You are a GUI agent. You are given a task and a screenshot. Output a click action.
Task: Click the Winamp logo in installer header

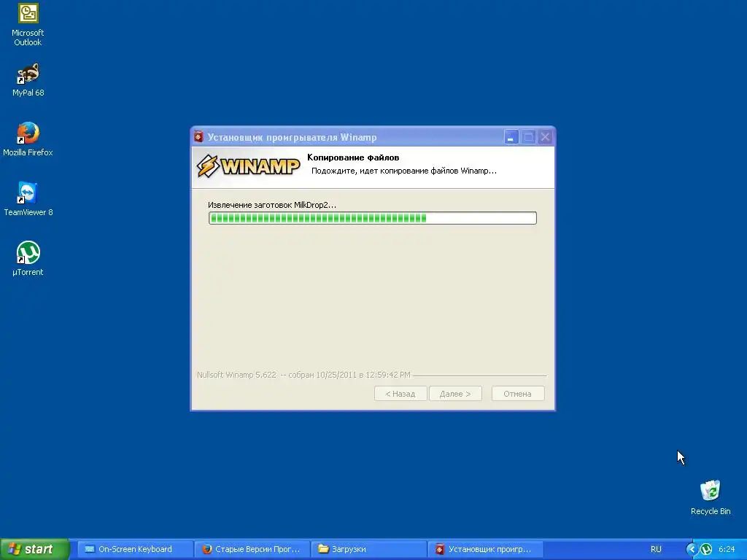[x=248, y=166]
